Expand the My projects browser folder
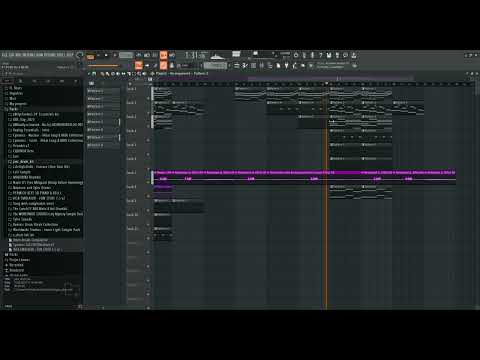The width and height of the screenshot is (480, 360). coord(18,104)
